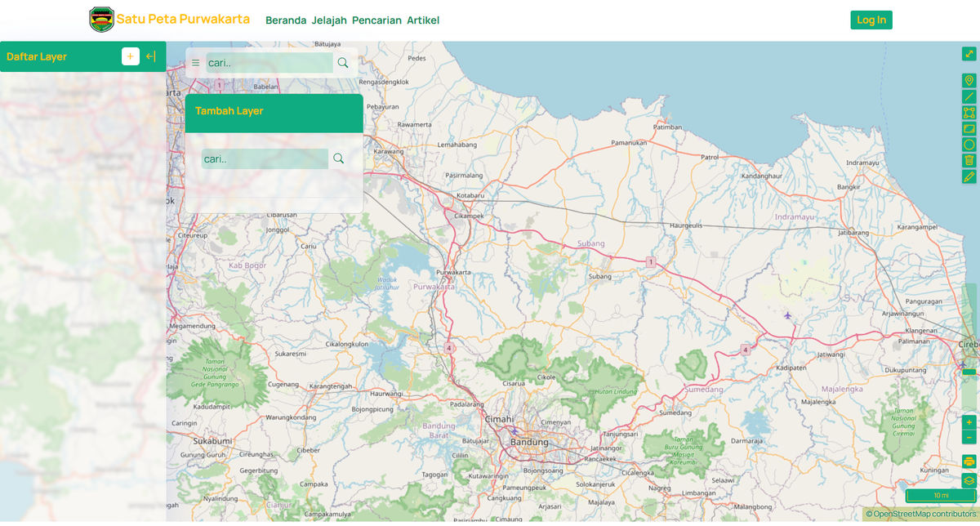Click the 10 mi scale bar
980x526 pixels.
pos(941,496)
